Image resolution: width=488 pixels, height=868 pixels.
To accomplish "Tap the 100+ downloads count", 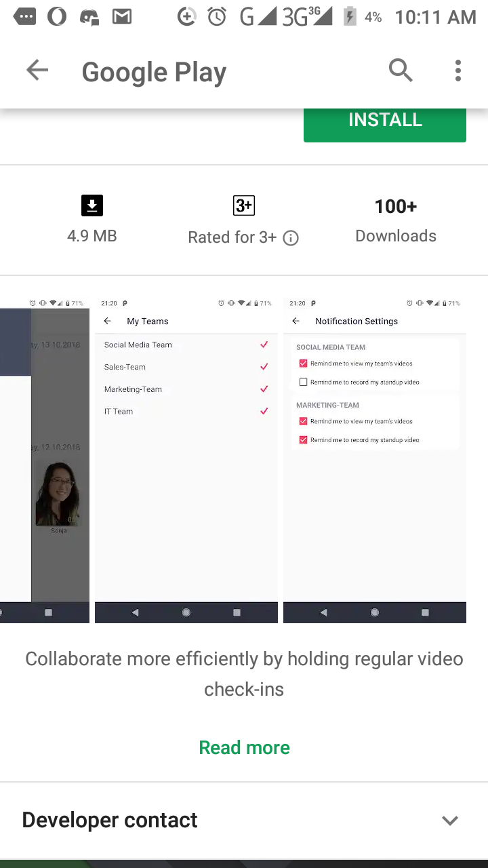I will coord(396,206).
